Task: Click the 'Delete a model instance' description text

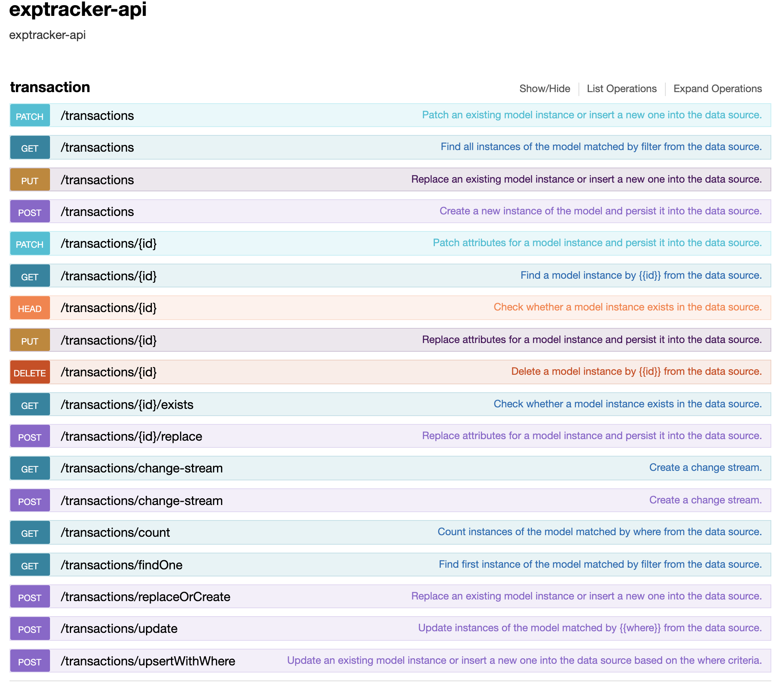Action: 636,371
